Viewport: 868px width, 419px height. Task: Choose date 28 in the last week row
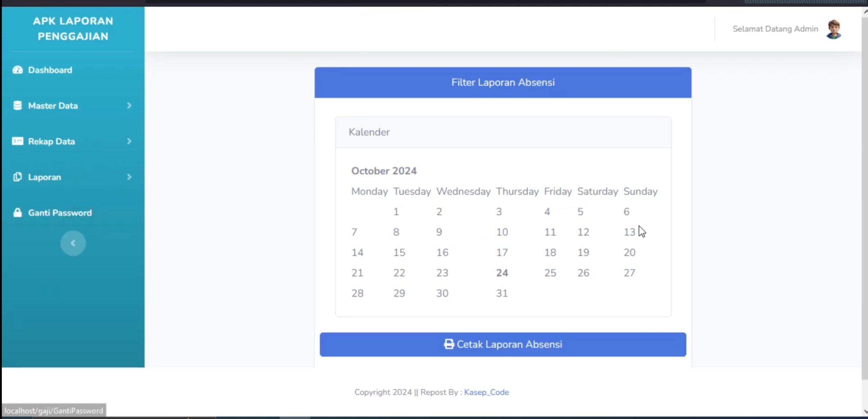coord(357,293)
